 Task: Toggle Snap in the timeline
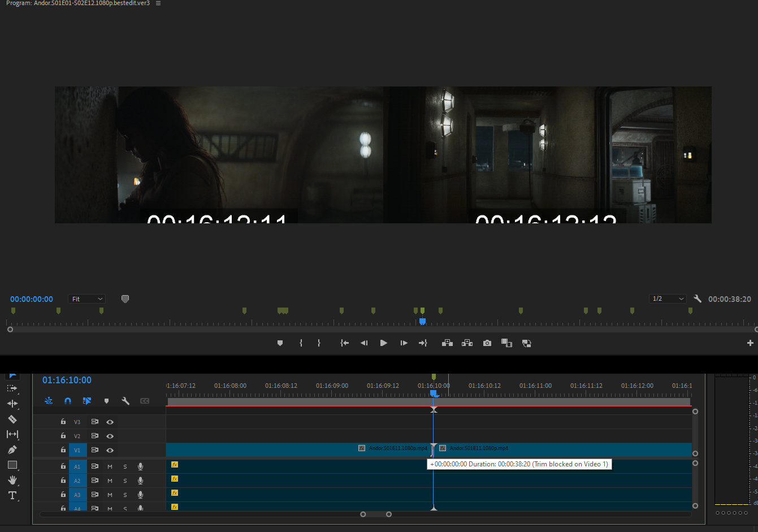pyautogui.click(x=68, y=401)
